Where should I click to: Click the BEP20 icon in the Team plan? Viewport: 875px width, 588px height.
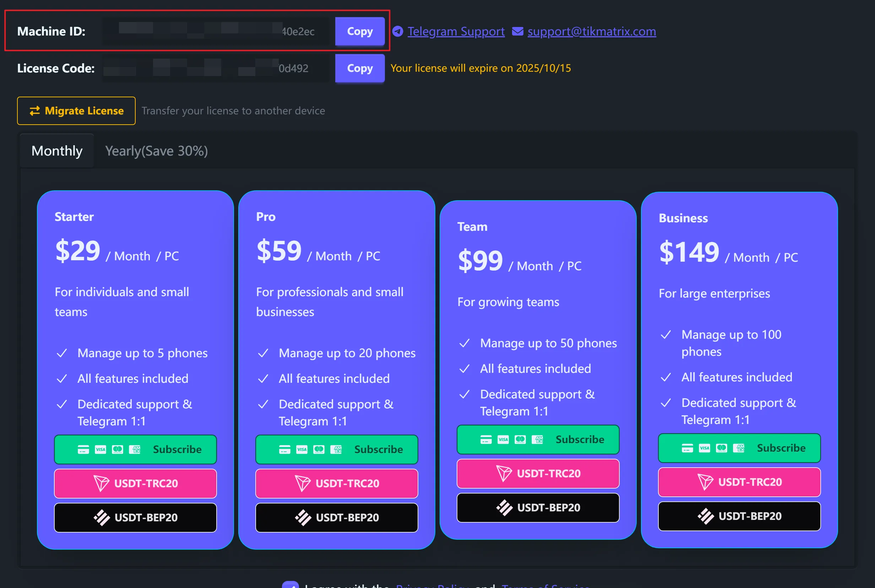(x=504, y=508)
